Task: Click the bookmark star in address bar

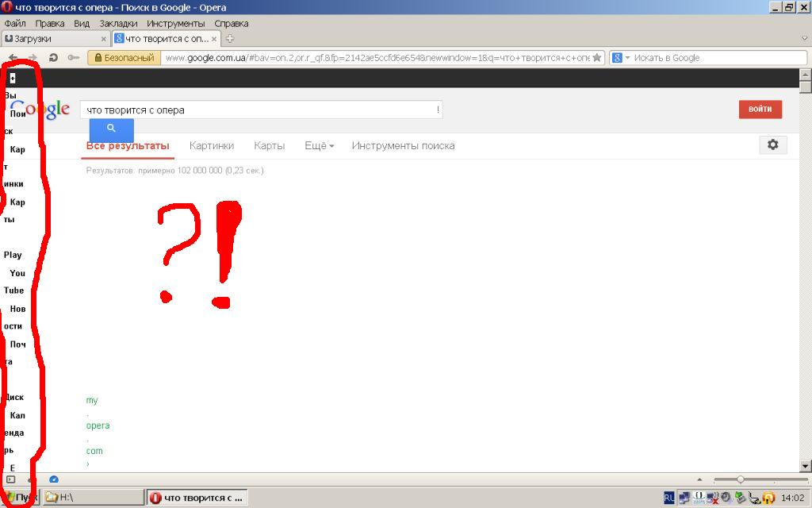Action: (x=596, y=57)
